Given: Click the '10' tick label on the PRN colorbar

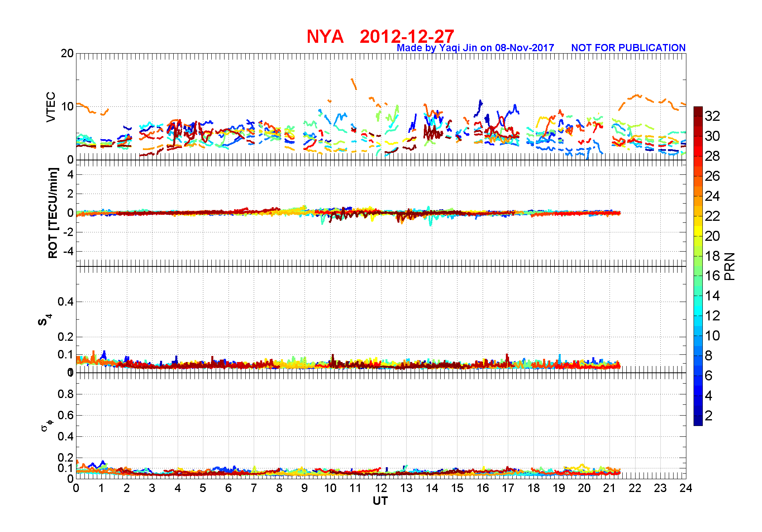Looking at the screenshot, I should (x=712, y=336).
